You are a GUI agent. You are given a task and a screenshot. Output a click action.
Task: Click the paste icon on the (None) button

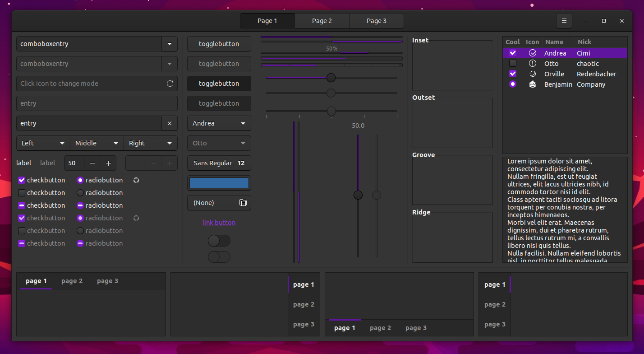(243, 203)
